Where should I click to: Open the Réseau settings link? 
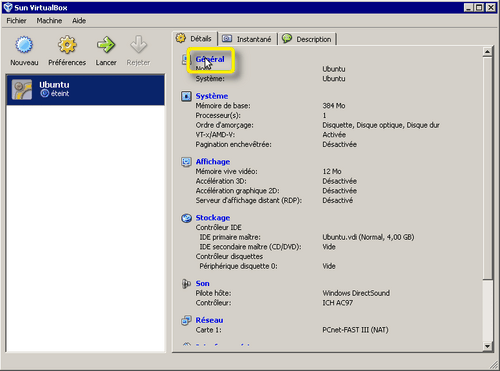[209, 320]
